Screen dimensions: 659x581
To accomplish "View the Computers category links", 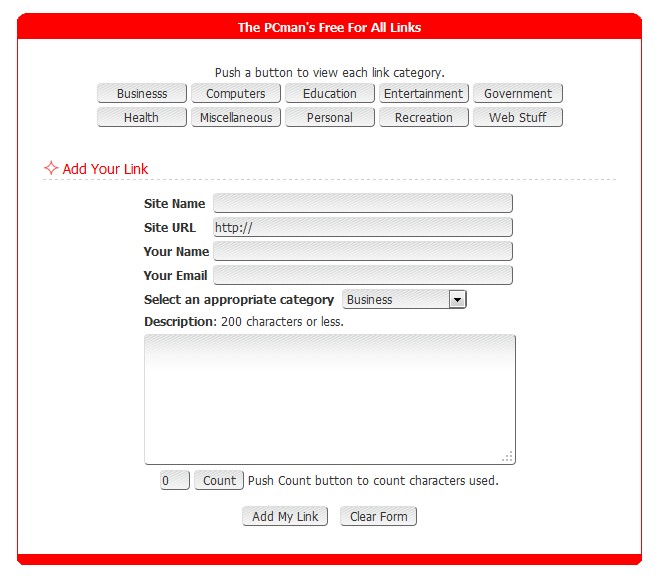I will coord(236,93).
